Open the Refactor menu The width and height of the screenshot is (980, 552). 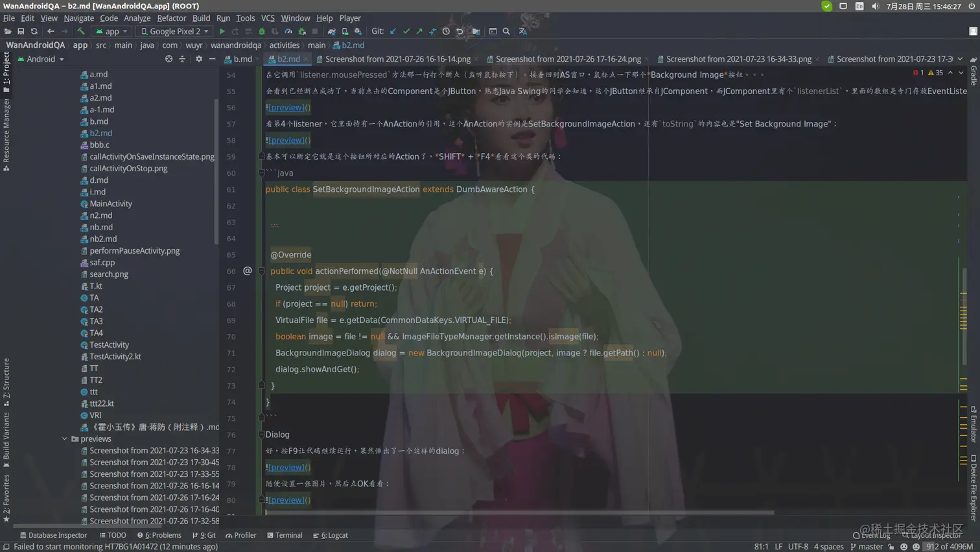pos(171,18)
